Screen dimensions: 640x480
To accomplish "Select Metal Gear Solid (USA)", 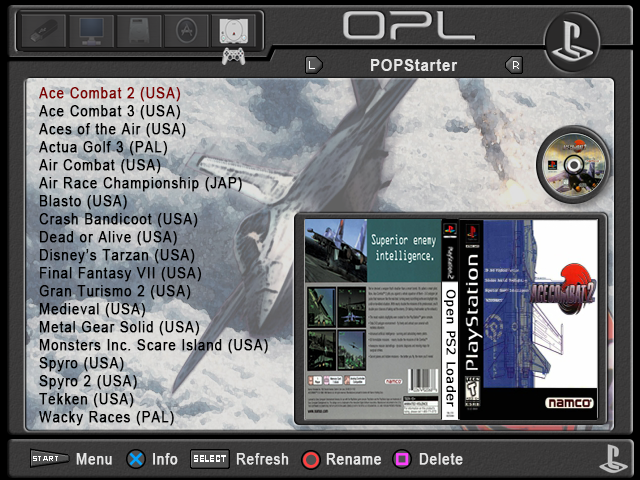I will [119, 327].
